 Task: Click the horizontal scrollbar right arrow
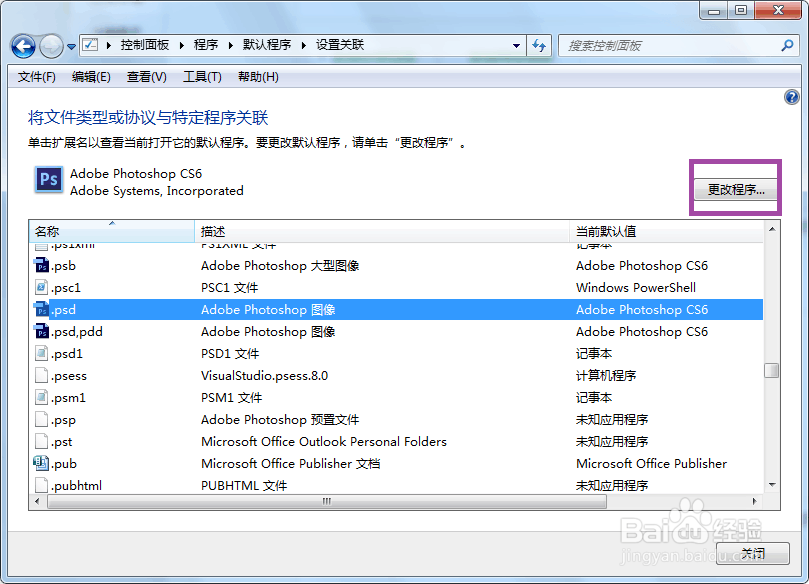click(x=754, y=501)
